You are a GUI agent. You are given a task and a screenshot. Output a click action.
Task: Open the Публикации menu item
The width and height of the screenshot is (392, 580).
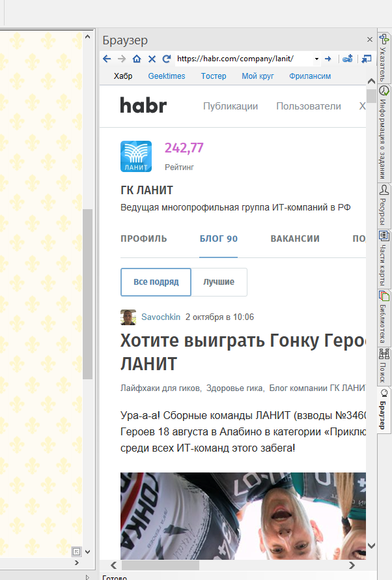[x=231, y=106]
